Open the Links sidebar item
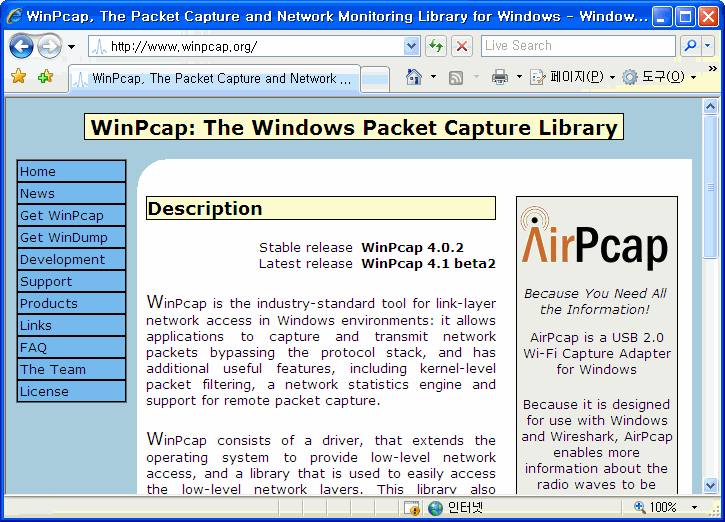Viewport: 725px width, 522px height. coord(71,325)
